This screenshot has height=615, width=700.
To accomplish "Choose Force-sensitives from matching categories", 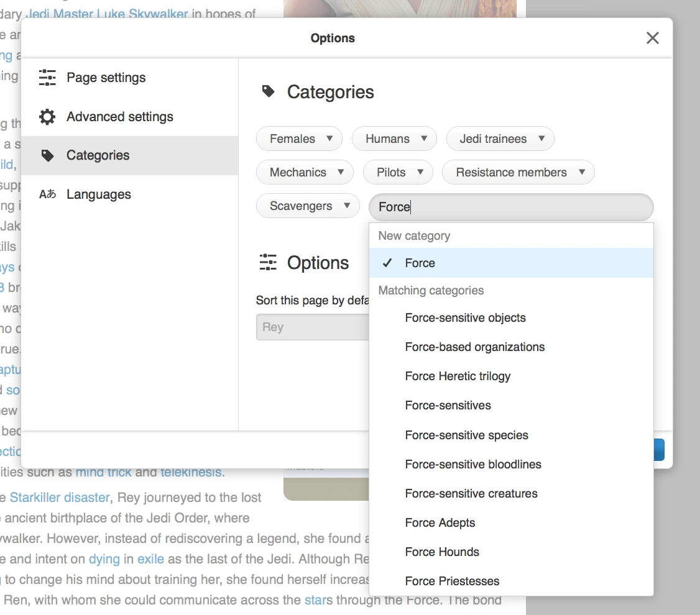I will pos(448,406).
